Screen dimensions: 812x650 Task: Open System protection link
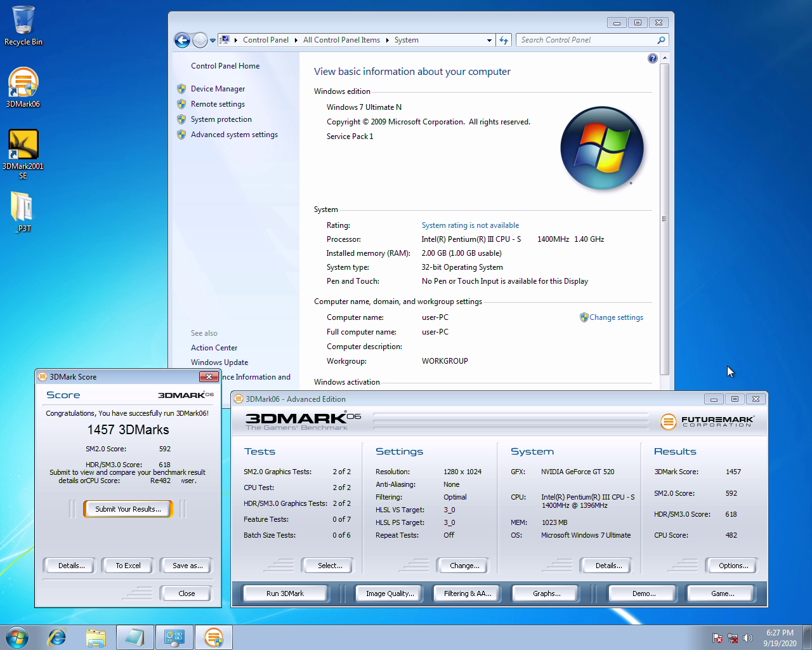[x=221, y=119]
